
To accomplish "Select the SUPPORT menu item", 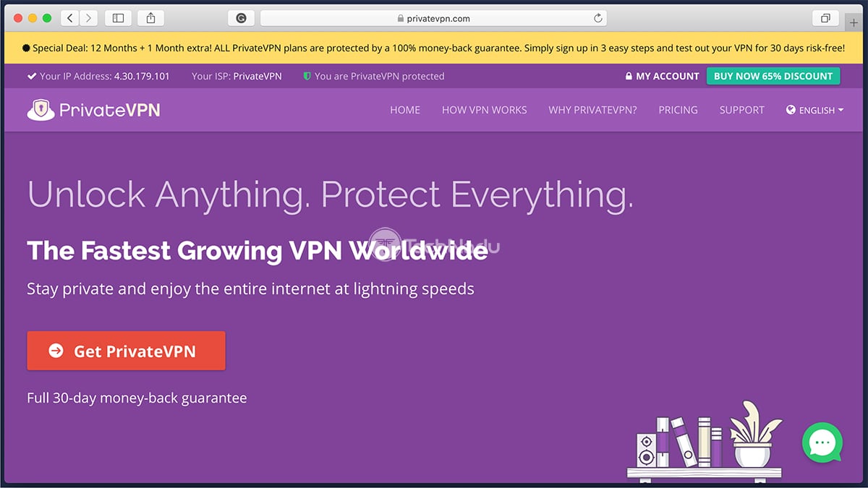I will (x=741, y=110).
